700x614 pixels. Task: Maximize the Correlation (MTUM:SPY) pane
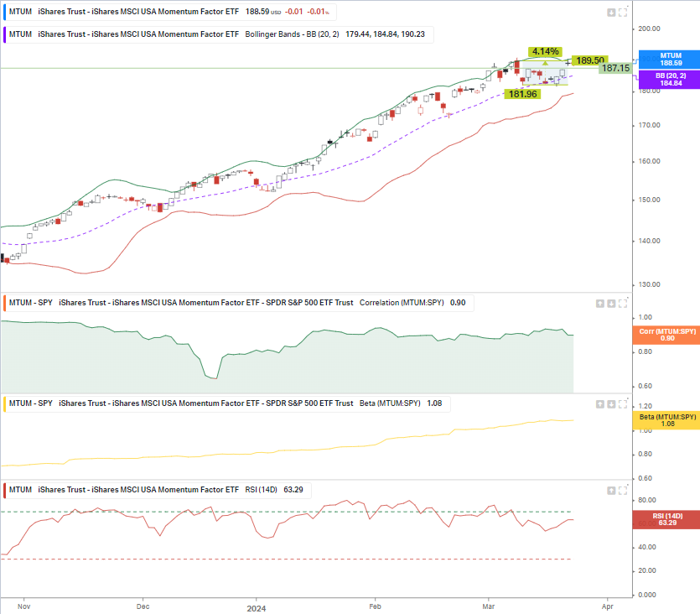(623, 304)
